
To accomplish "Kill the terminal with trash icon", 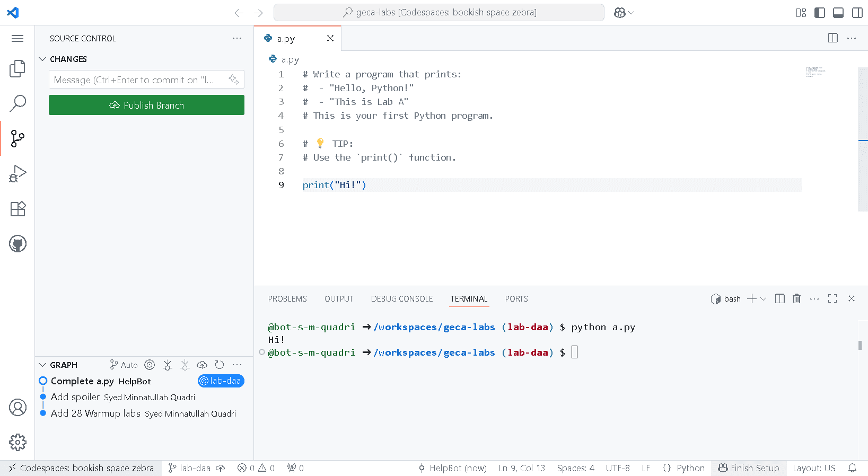I will pos(796,299).
